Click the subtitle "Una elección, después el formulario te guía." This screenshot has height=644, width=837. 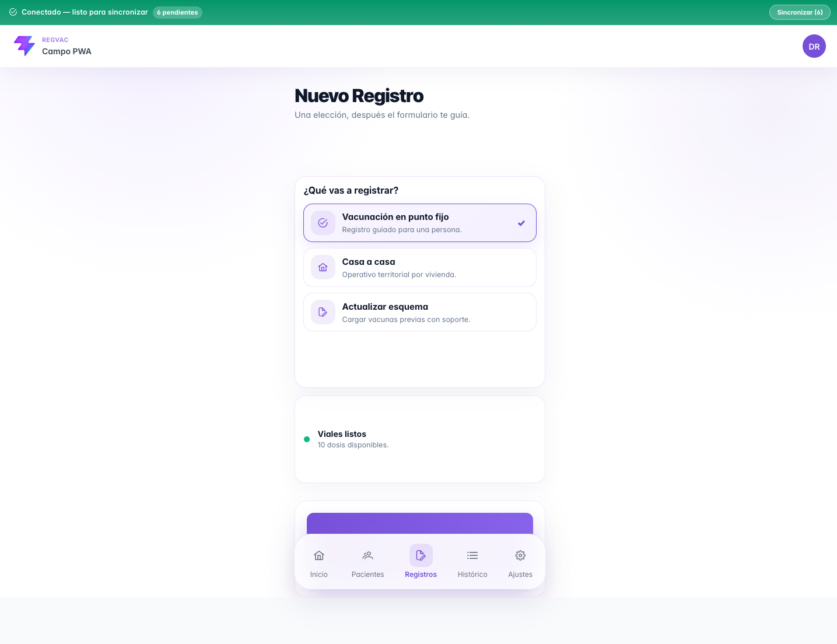click(382, 115)
